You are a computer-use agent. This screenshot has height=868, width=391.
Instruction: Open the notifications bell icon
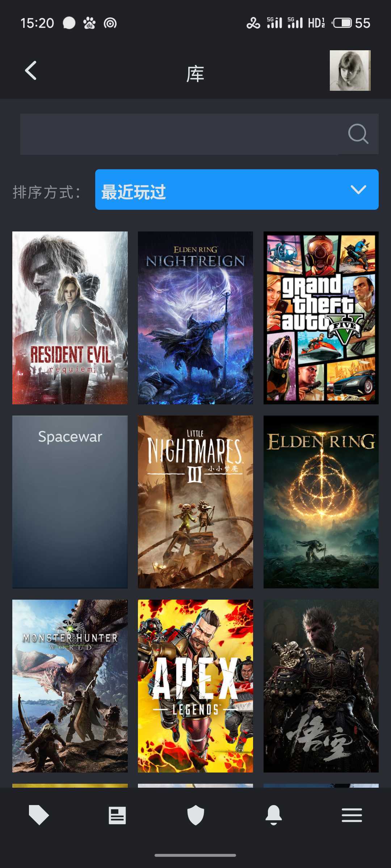(x=274, y=816)
